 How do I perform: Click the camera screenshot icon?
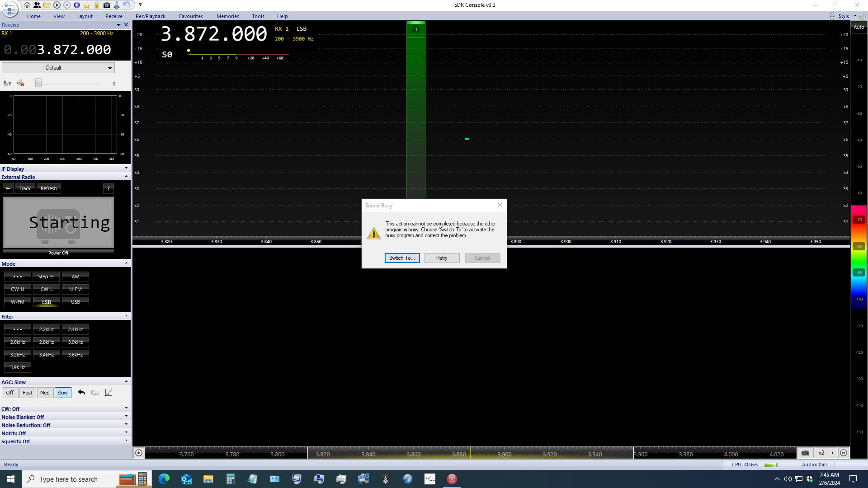click(x=107, y=5)
